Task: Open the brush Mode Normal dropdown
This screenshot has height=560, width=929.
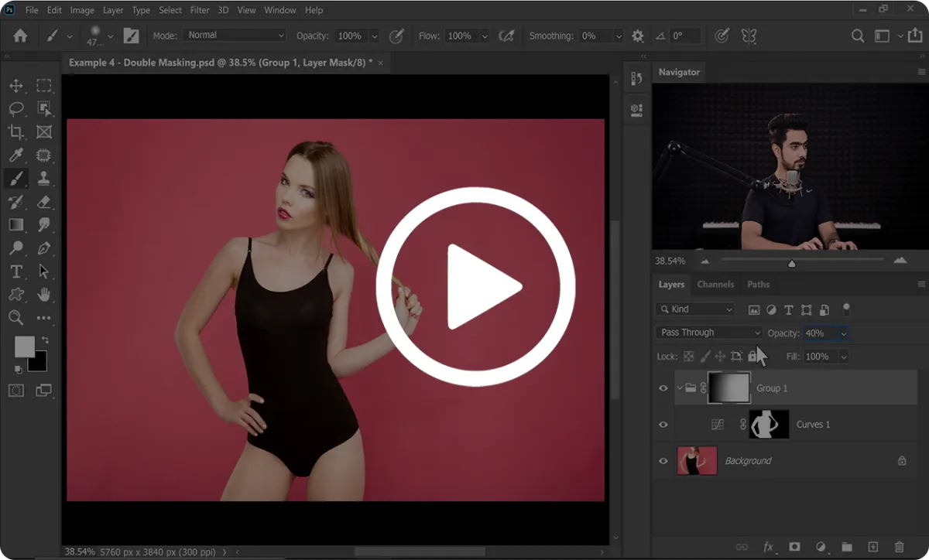Action: point(235,36)
